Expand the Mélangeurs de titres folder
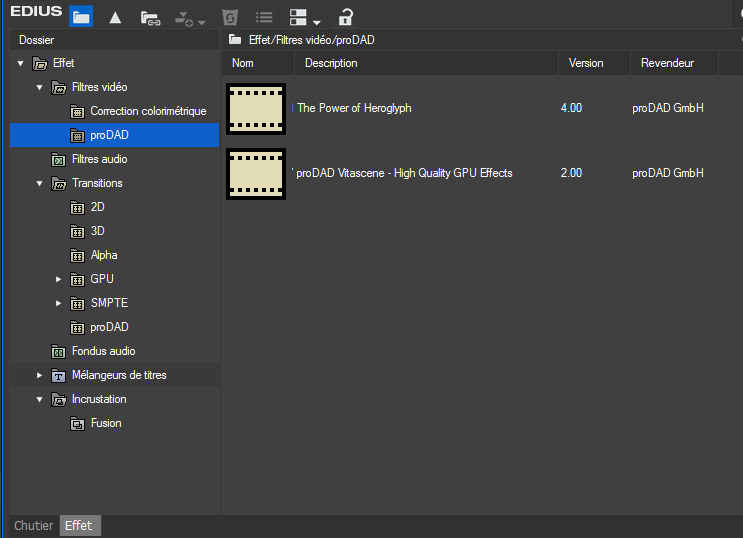Viewport: 743px width, 538px height. (39, 375)
